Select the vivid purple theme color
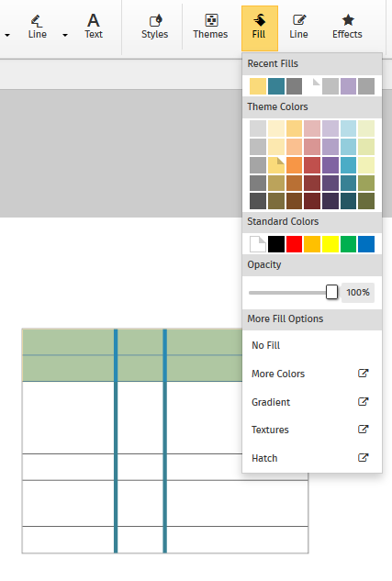392x581 pixels. click(330, 165)
